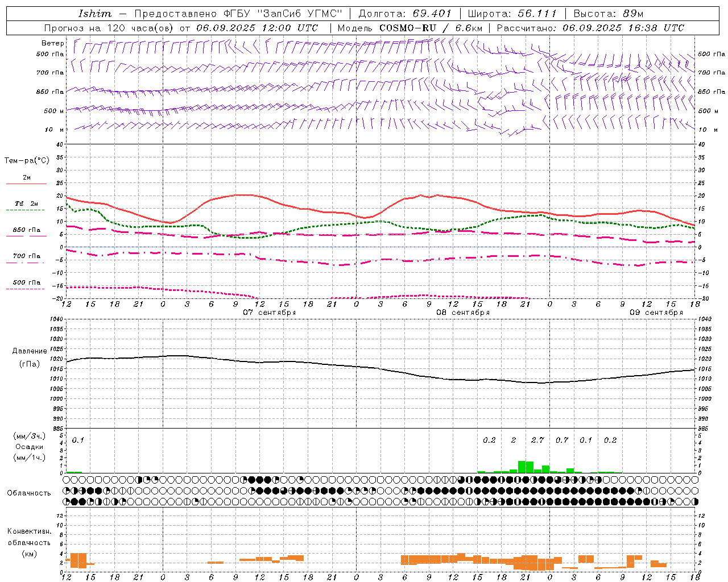The image size is (728, 582).
Task: Click the forecast start 06.09.2025 12:00 UTC
Action: pyautogui.click(x=257, y=28)
